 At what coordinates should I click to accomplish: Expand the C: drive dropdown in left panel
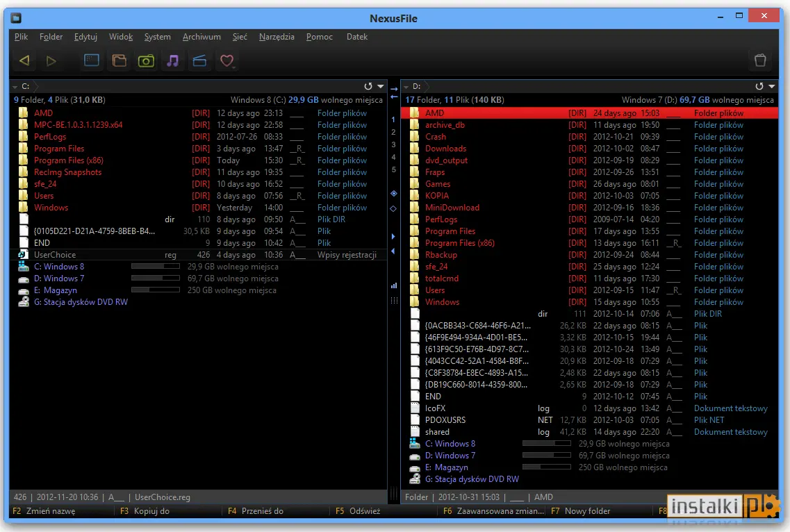pyautogui.click(x=15, y=87)
